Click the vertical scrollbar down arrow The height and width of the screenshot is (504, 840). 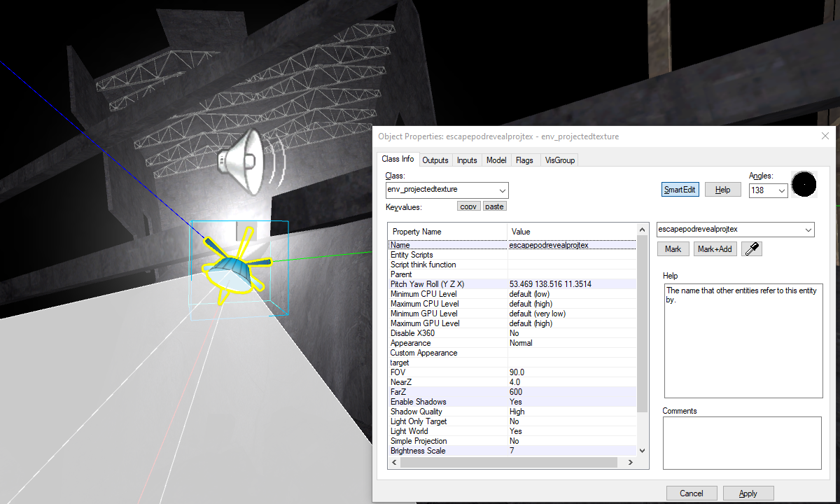coord(643,451)
